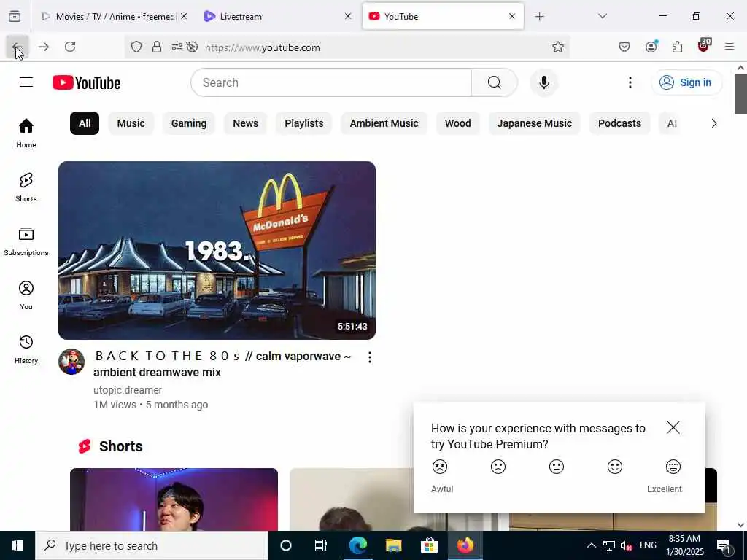Open a new browser tab
The height and width of the screenshot is (560, 747).
[x=539, y=17]
